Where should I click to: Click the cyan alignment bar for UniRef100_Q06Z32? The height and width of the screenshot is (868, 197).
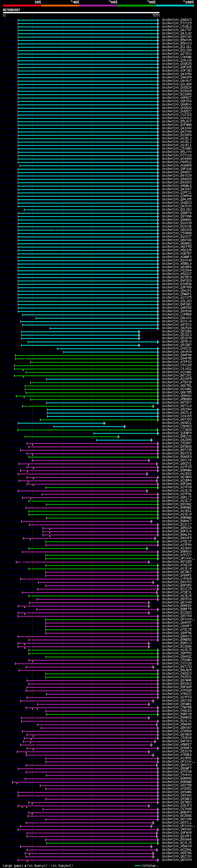(108, 349)
